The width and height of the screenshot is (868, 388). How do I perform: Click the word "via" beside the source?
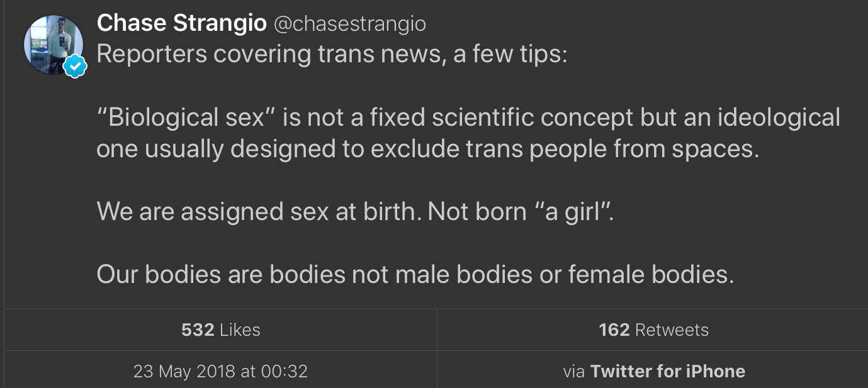click(573, 371)
